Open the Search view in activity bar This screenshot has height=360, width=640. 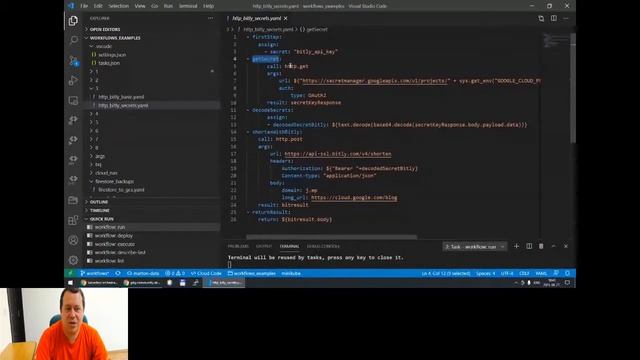(73, 40)
